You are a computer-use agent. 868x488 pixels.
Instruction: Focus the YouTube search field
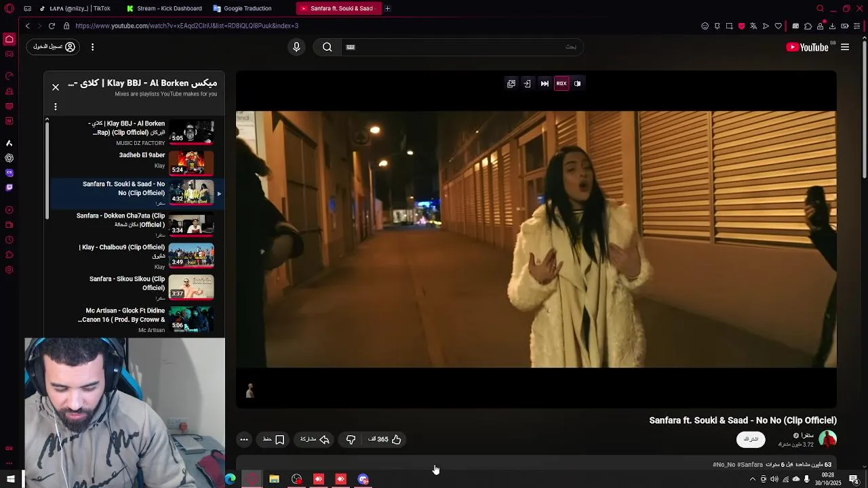pos(461,47)
